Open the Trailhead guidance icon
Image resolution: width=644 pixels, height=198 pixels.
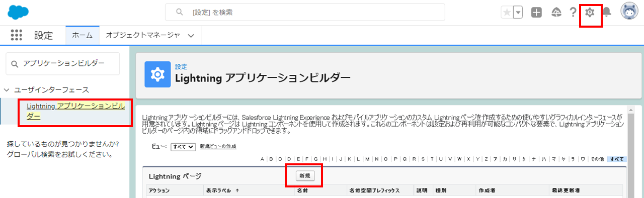pyautogui.click(x=556, y=12)
